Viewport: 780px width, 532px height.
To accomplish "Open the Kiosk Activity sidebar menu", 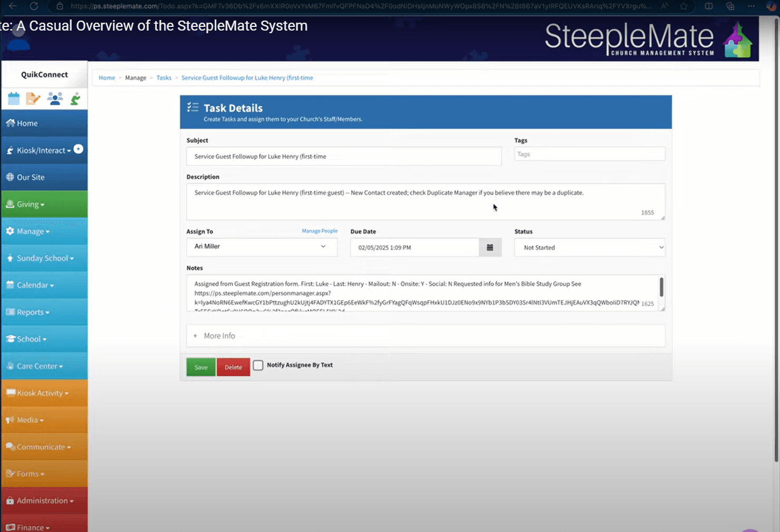I will (x=44, y=393).
